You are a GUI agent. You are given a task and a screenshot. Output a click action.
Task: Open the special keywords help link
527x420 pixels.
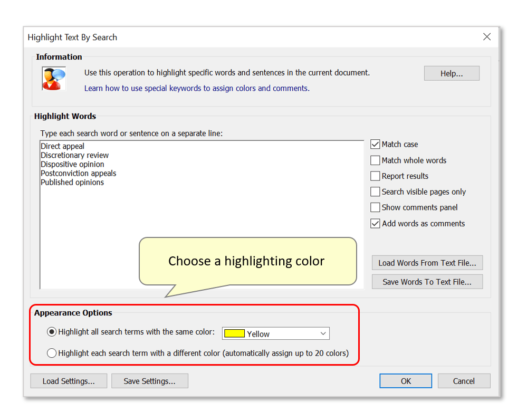click(x=196, y=88)
